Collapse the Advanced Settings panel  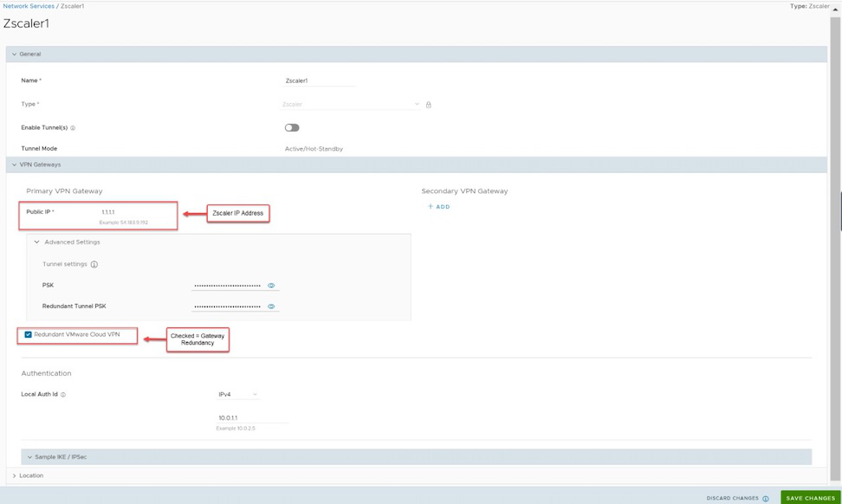[x=37, y=242]
